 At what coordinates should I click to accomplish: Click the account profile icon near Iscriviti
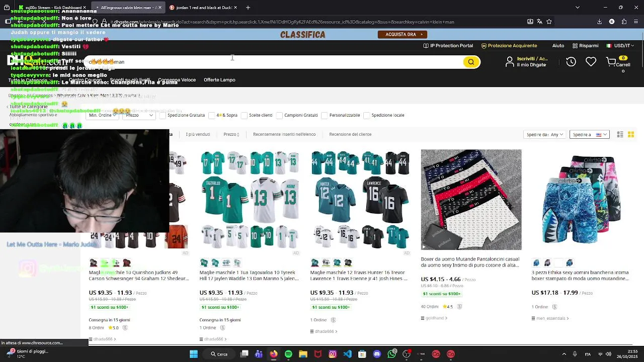[510, 62]
